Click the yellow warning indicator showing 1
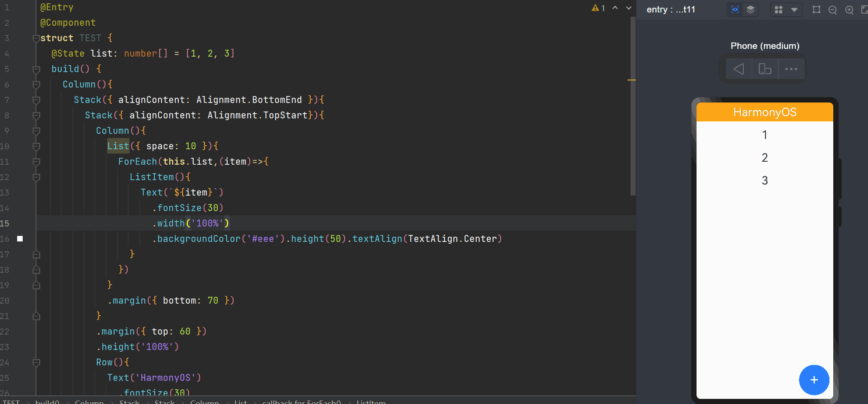 598,8
